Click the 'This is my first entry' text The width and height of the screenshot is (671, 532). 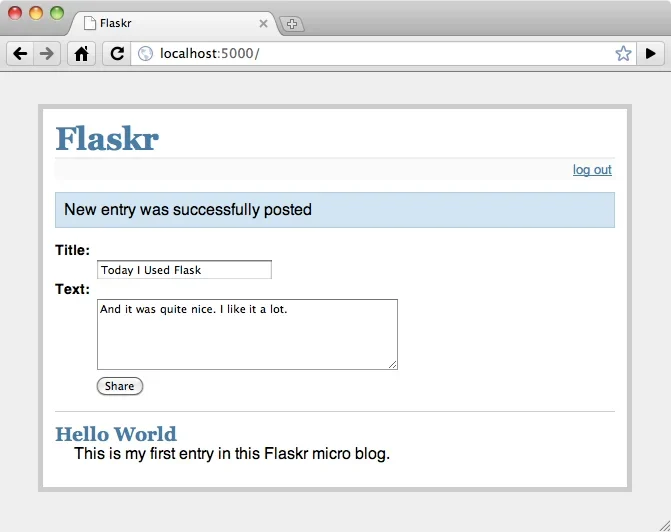[232, 454]
